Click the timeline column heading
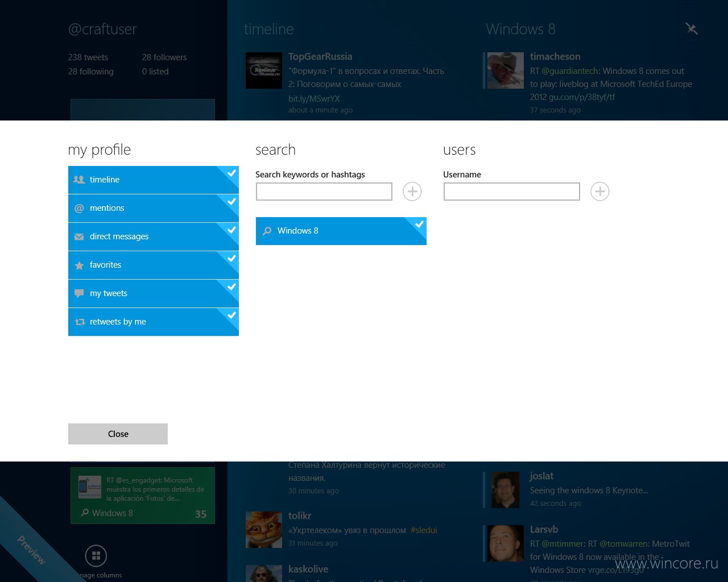Screen dimensions: 728x582 coord(269,29)
